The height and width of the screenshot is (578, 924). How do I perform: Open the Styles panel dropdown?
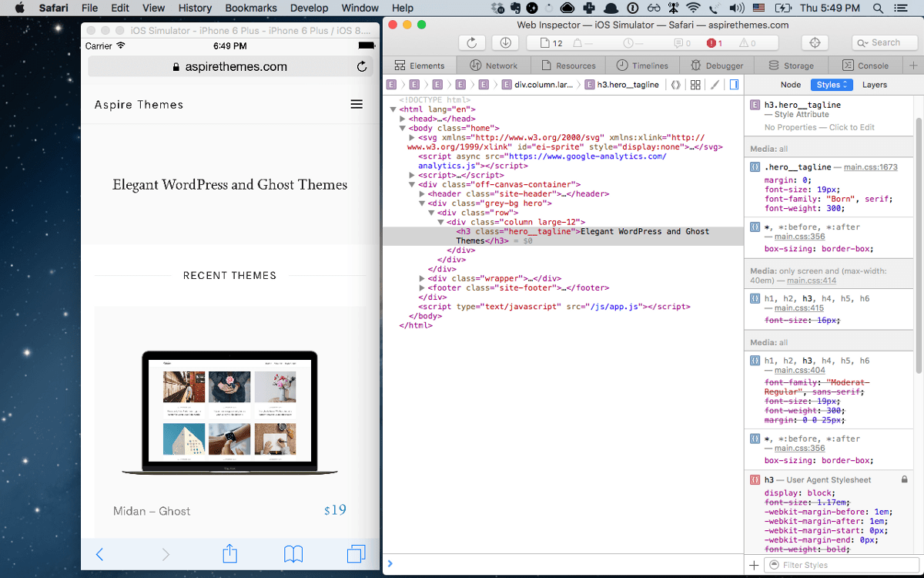click(832, 84)
